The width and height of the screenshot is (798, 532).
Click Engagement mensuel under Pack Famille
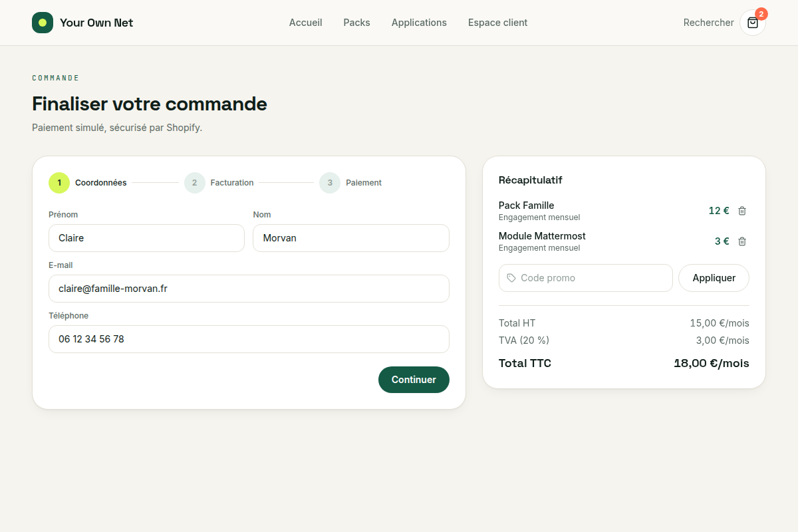[539, 217]
